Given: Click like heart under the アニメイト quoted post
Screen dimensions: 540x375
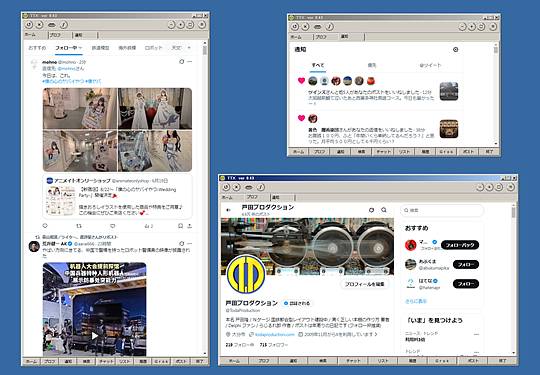Looking at the screenshot, I should click(x=113, y=226).
